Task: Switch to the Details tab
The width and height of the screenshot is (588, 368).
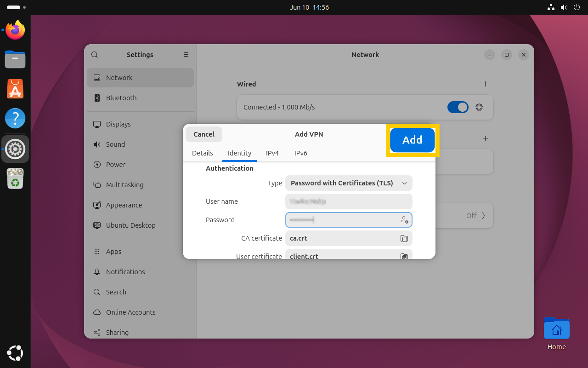Action: pyautogui.click(x=203, y=153)
